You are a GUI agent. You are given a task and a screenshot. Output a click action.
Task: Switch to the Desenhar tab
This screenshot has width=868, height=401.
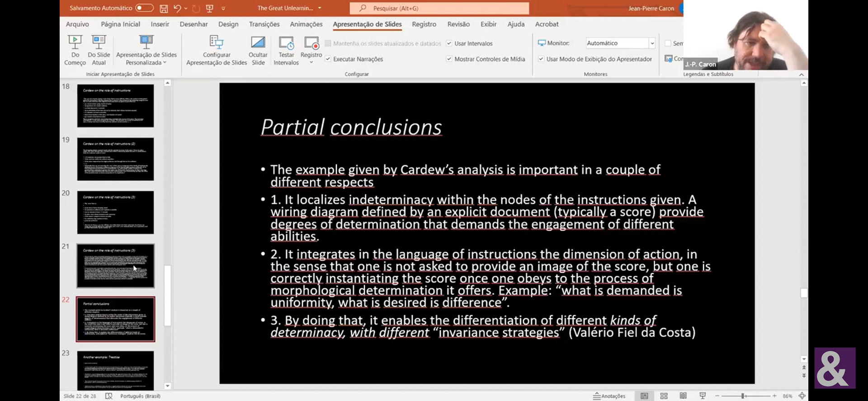point(193,24)
